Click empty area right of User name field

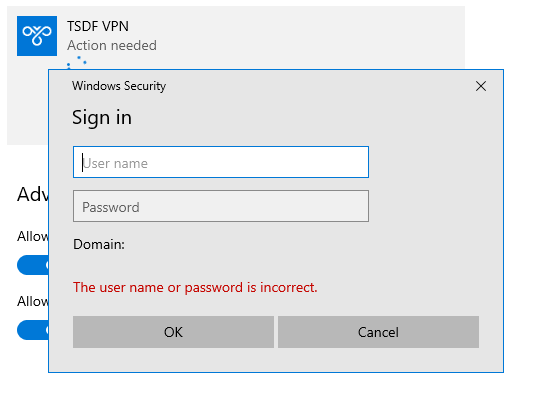[436, 162]
